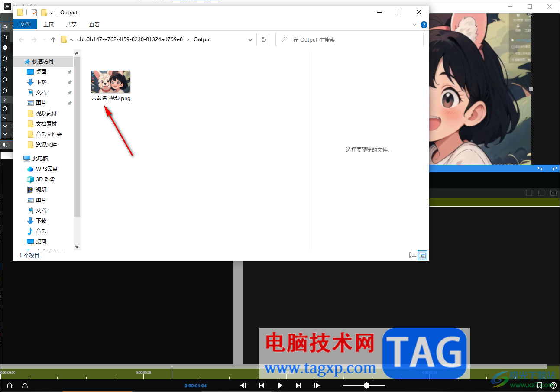This screenshot has height=392, width=560.
Task: Click the address bar history dropdown arrow
Action: pyautogui.click(x=250, y=39)
